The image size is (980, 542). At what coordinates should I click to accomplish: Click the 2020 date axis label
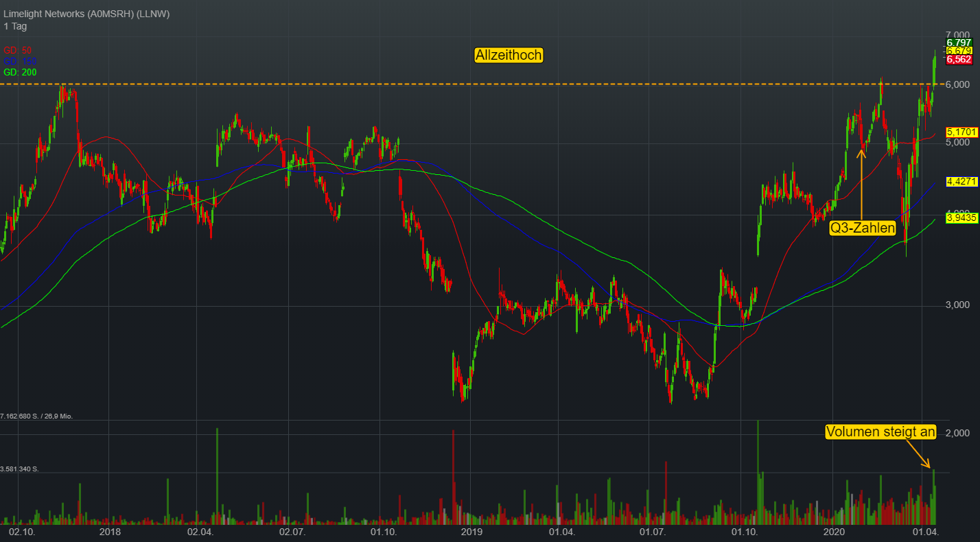point(833,532)
